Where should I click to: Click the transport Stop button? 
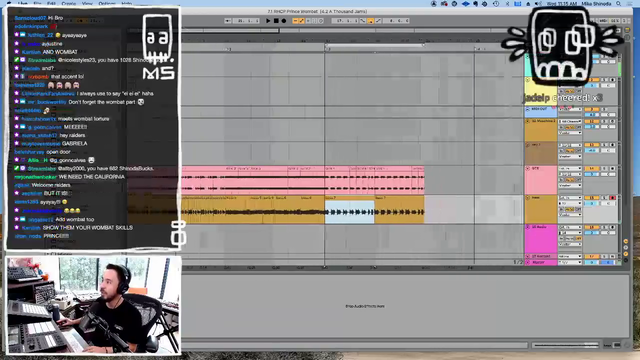[276, 21]
